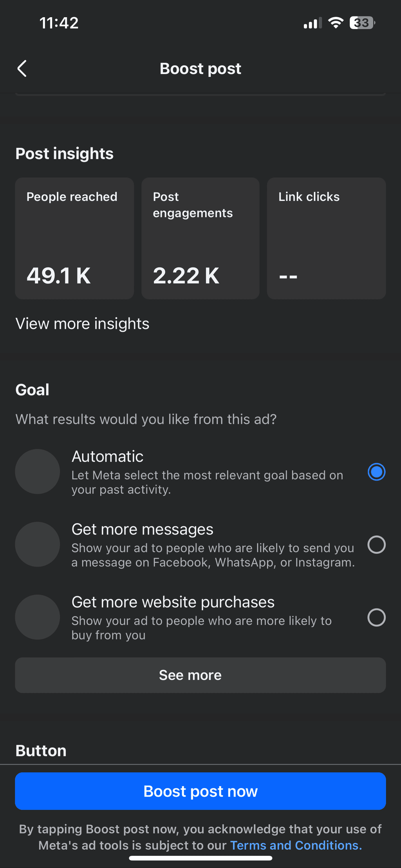Tap the home indicator bar
The width and height of the screenshot is (401, 868).
(200, 858)
